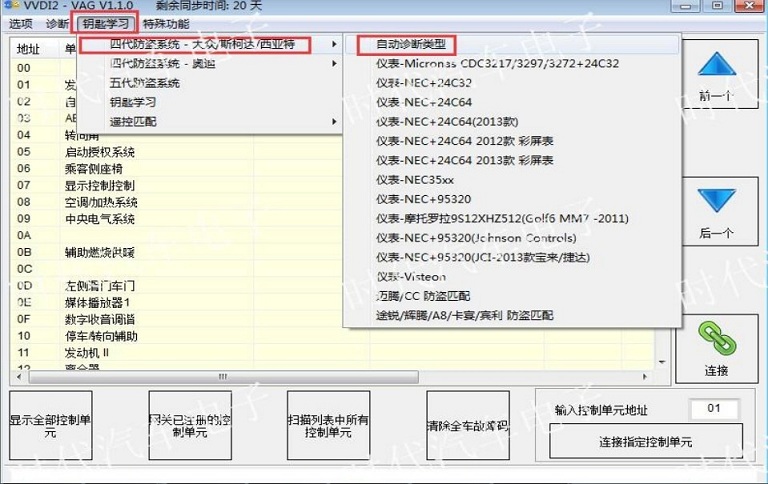Click the blue down arrow next icon

[717, 207]
